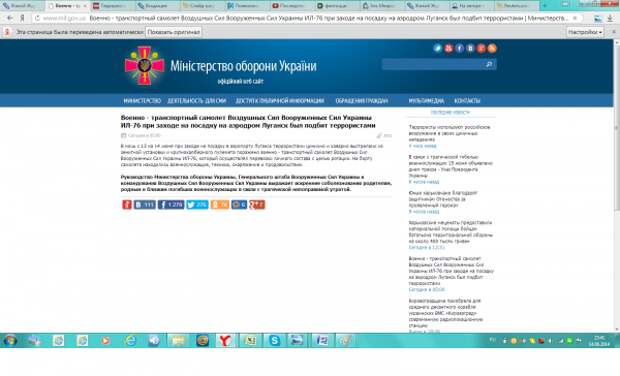Open the Настройки translation settings dropdown
The width and height of the screenshot is (620, 376).
tap(585, 32)
